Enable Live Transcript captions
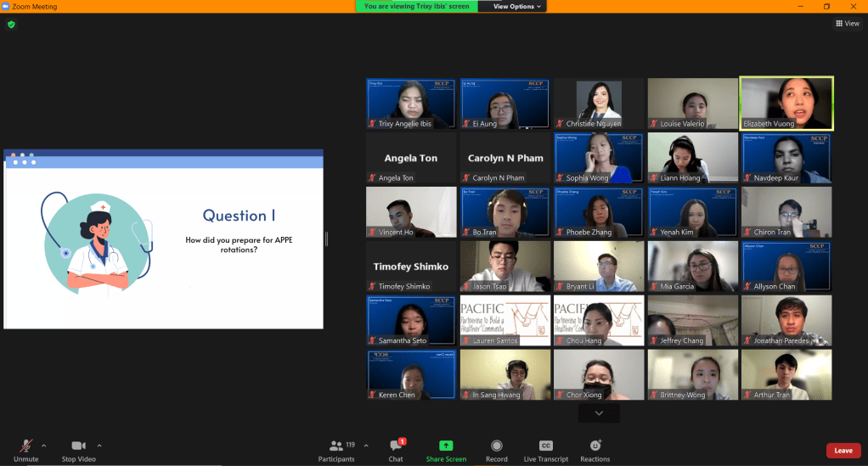The image size is (868, 466). click(x=546, y=450)
